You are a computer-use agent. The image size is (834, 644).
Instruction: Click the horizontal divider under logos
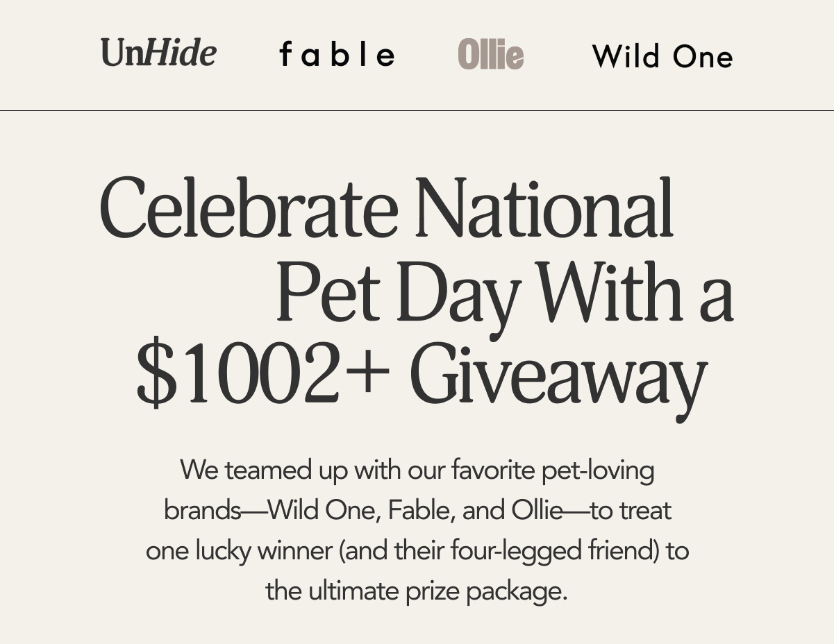(x=417, y=110)
